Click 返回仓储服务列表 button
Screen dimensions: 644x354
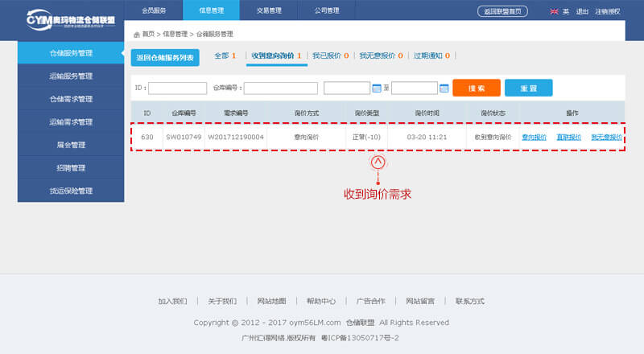tap(164, 57)
